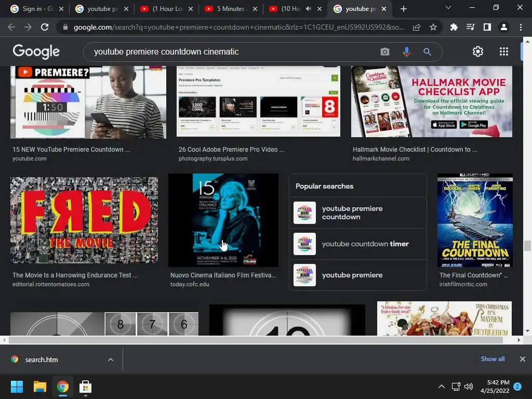Image resolution: width=532 pixels, height=399 pixels.
Task: Show hidden system tray icons
Action: point(441,387)
